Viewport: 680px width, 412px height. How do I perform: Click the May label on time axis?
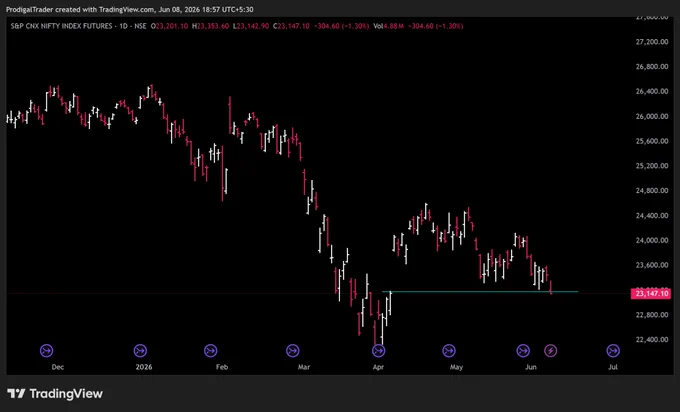[456, 367]
